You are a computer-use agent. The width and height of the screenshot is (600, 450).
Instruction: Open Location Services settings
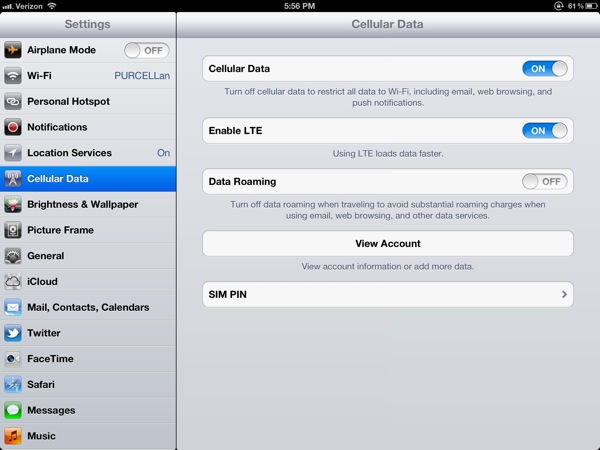pos(88,153)
